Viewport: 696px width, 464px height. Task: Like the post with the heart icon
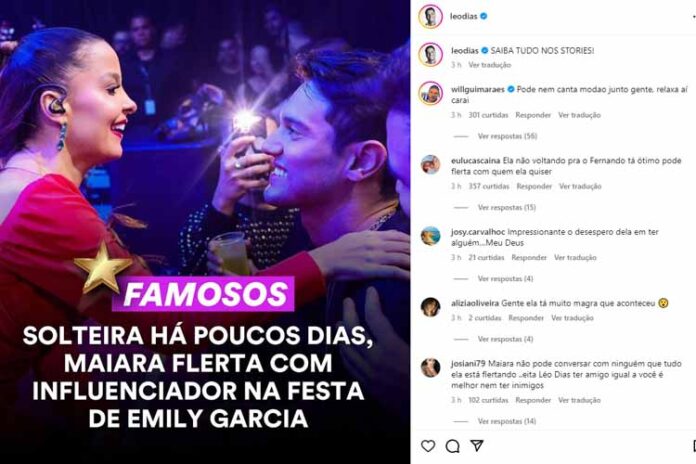pos(428,446)
